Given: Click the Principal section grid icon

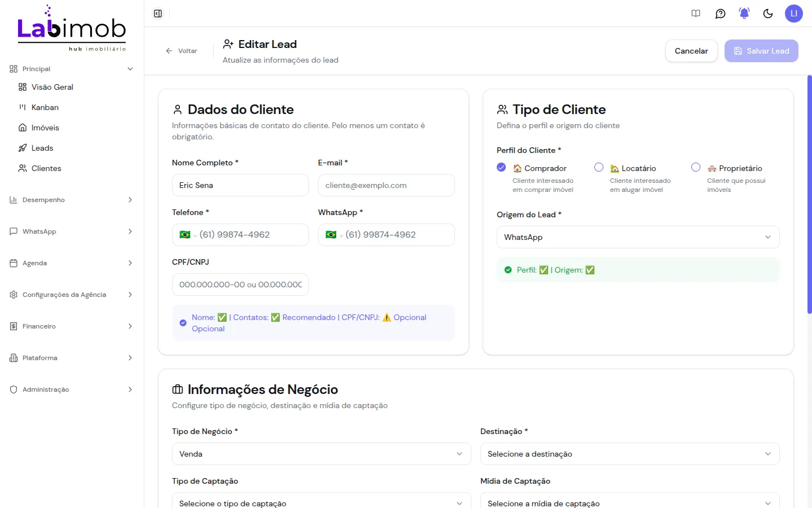Looking at the screenshot, I should tap(14, 69).
